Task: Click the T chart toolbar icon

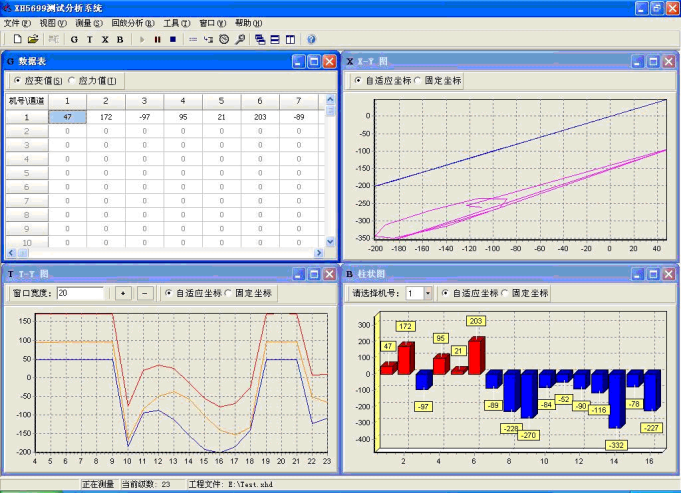Action: click(89, 39)
